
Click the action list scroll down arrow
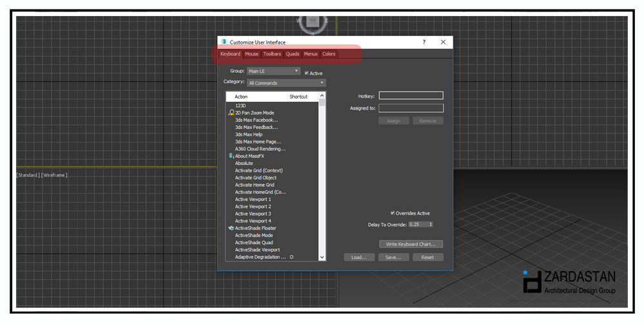(x=323, y=257)
